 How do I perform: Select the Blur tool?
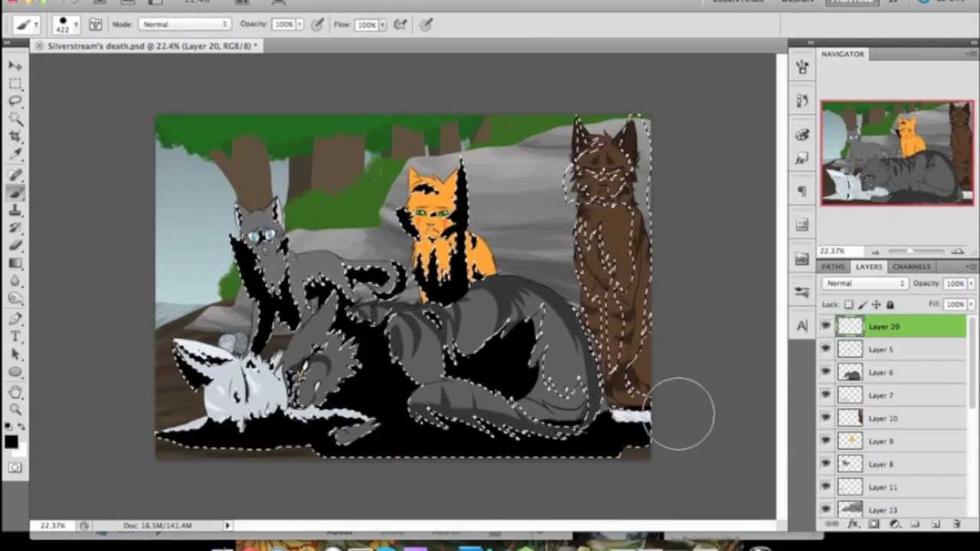coord(15,281)
